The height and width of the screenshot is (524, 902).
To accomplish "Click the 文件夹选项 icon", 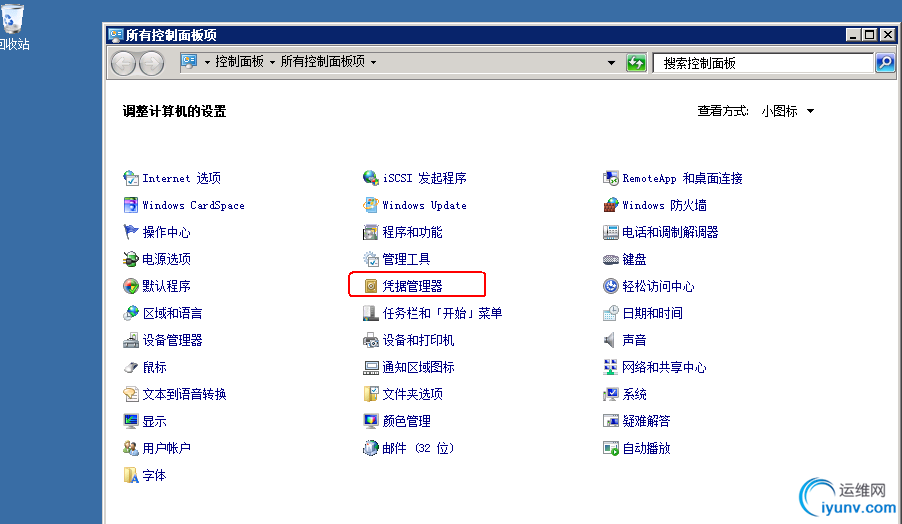I will pyautogui.click(x=370, y=394).
